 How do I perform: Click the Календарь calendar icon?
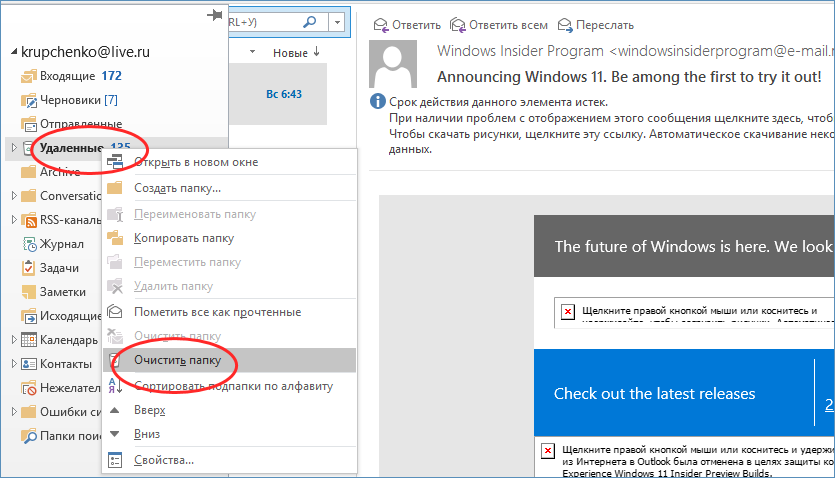pyautogui.click(x=29, y=340)
